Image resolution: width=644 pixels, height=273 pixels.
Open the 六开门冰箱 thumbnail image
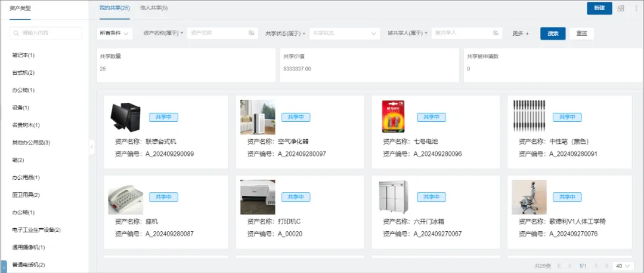pyautogui.click(x=394, y=197)
